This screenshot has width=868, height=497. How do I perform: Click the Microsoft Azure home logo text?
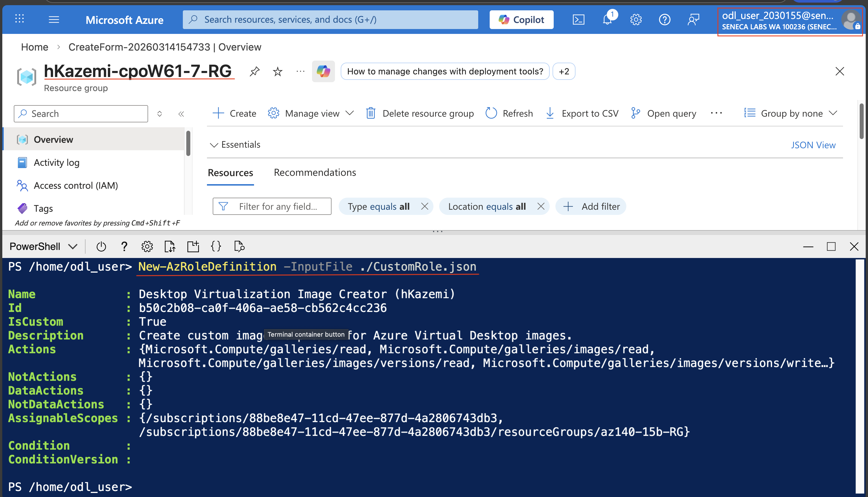coord(125,20)
